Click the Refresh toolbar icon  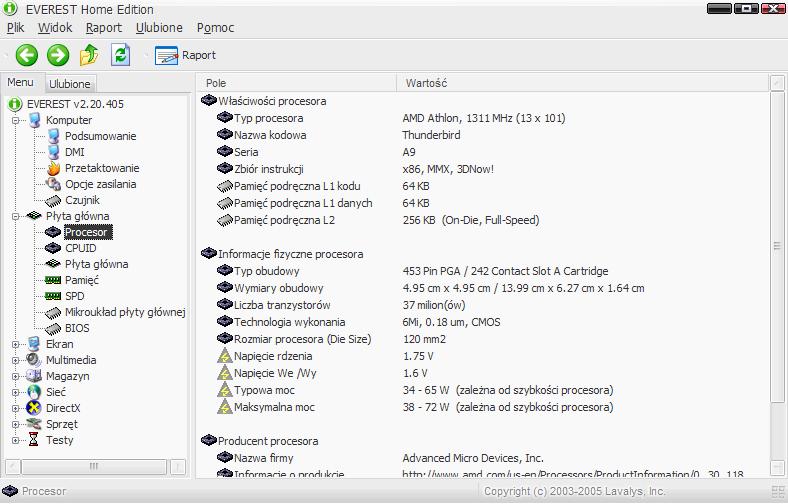pos(121,55)
